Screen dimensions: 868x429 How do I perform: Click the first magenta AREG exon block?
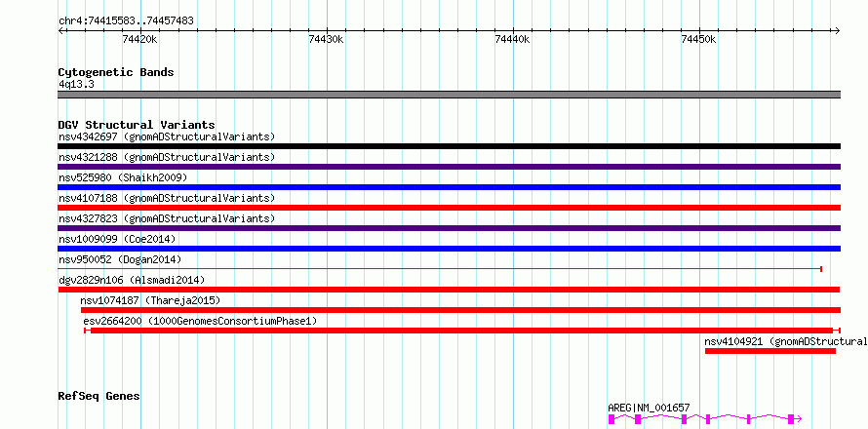(x=612, y=419)
